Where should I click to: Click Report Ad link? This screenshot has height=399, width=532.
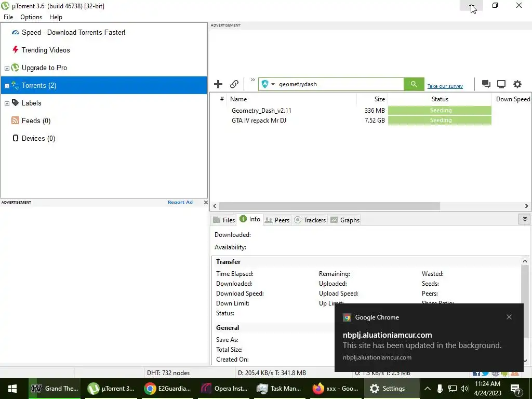point(180,202)
